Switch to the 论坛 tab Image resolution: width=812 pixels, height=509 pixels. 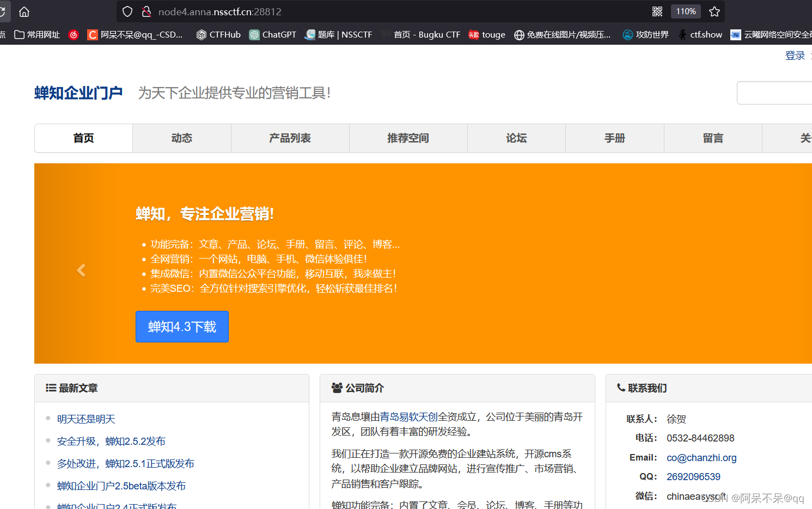coord(516,138)
